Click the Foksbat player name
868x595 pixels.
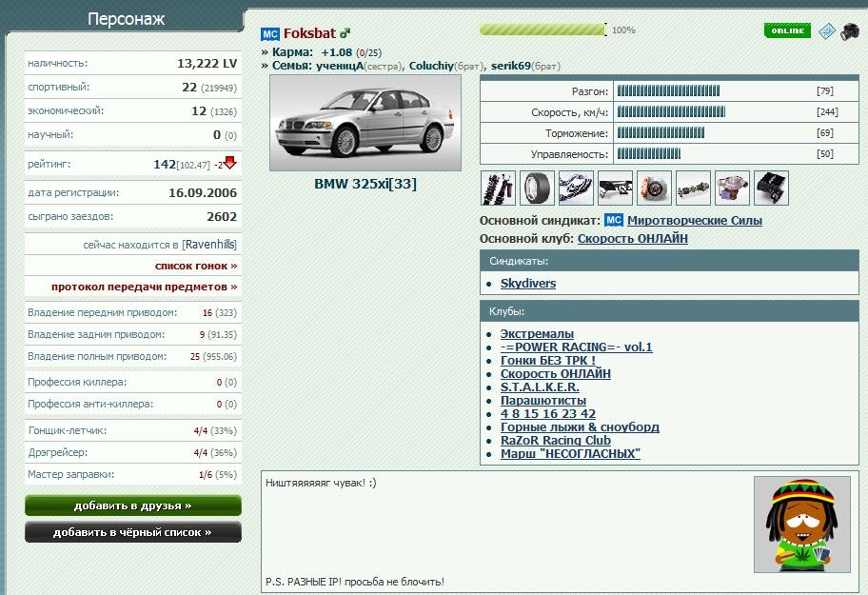click(309, 33)
